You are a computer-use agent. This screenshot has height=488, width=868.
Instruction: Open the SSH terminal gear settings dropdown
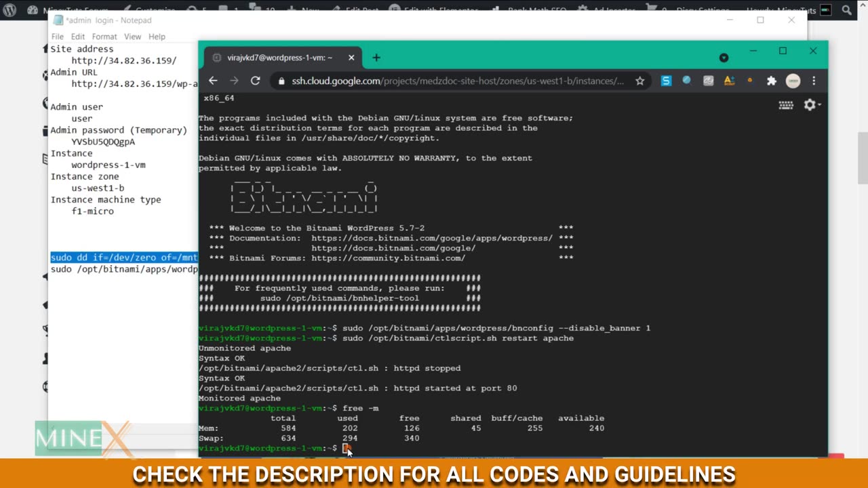pyautogui.click(x=812, y=105)
